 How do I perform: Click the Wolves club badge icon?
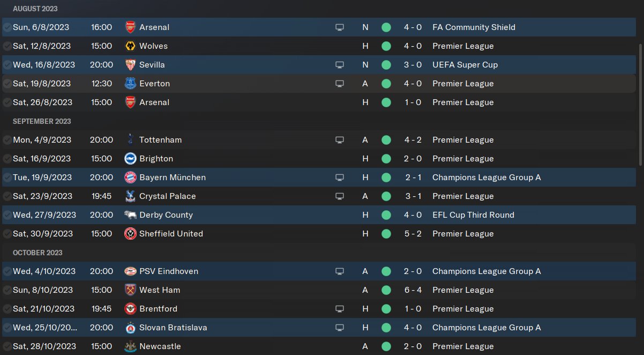(130, 46)
